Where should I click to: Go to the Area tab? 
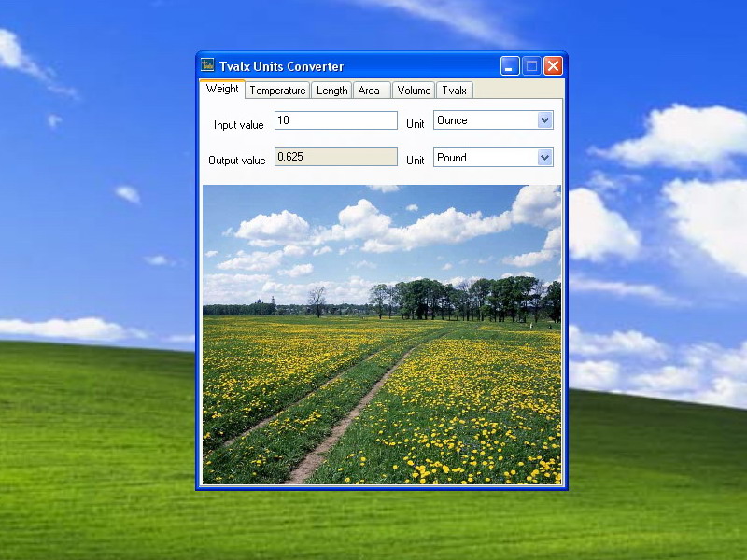(372, 91)
